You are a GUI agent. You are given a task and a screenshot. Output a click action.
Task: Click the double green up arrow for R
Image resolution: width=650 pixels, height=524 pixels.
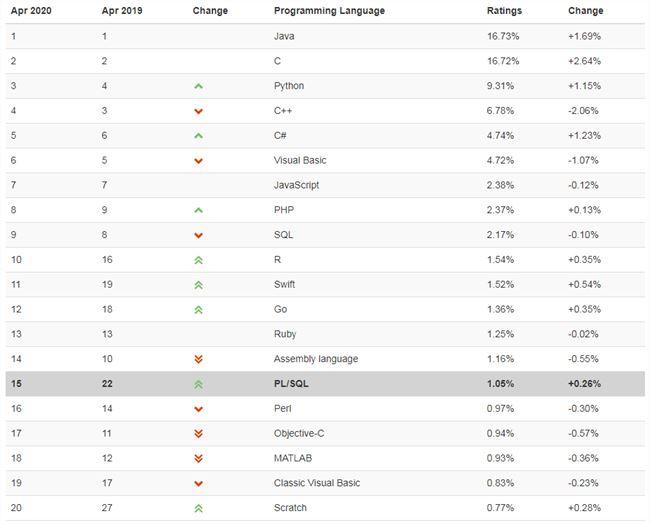(x=198, y=260)
